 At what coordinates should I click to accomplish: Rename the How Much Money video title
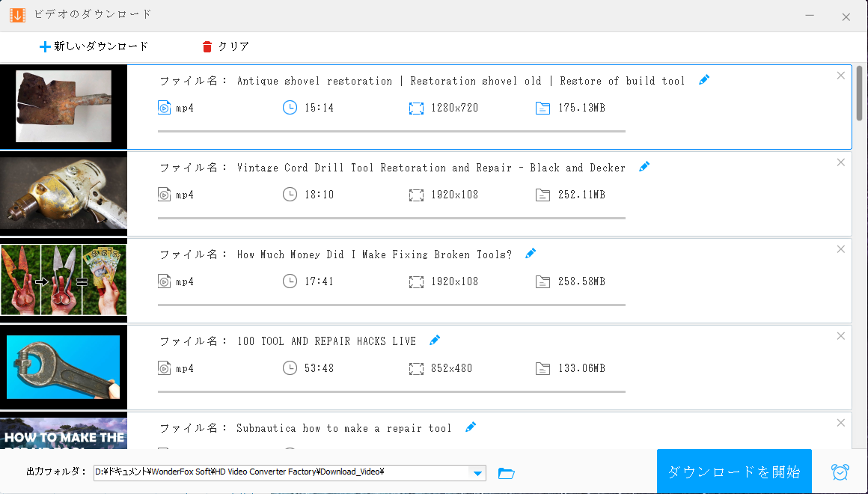531,254
